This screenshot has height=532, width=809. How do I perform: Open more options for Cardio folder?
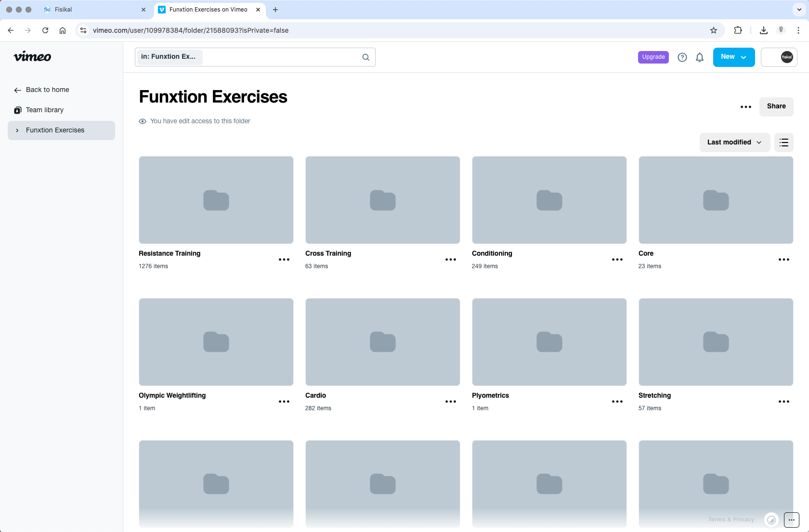451,402
